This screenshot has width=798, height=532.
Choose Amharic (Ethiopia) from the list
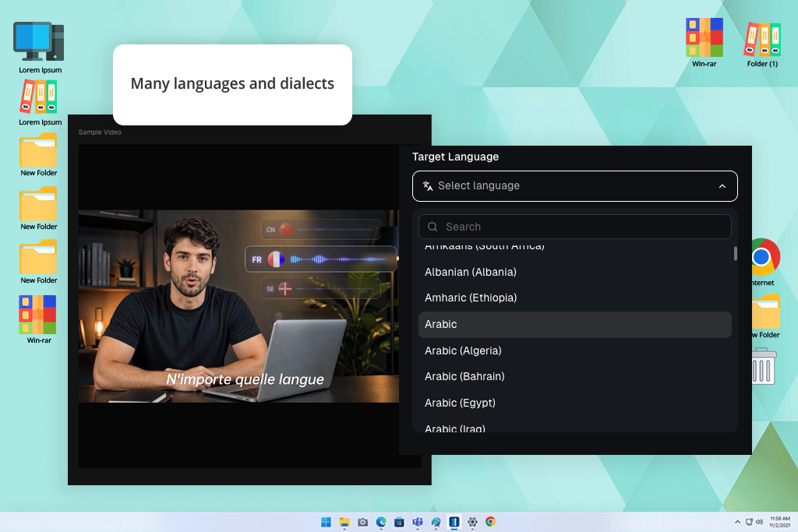click(574, 298)
